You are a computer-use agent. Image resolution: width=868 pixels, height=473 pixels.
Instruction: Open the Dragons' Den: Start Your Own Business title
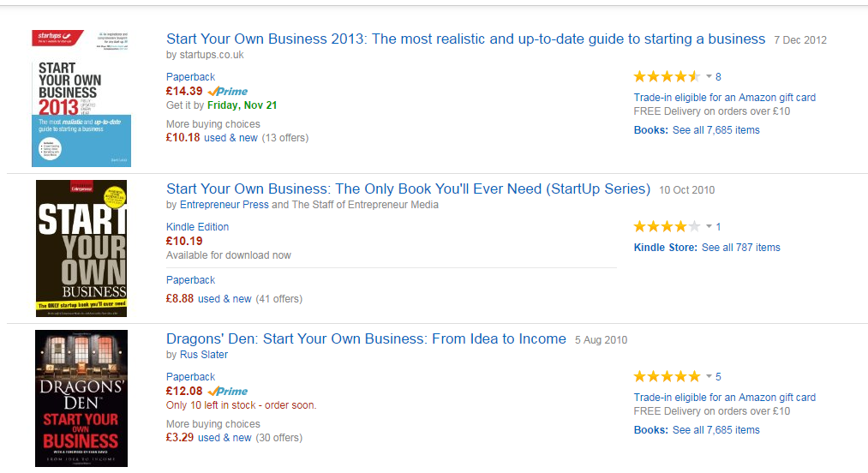[366, 339]
